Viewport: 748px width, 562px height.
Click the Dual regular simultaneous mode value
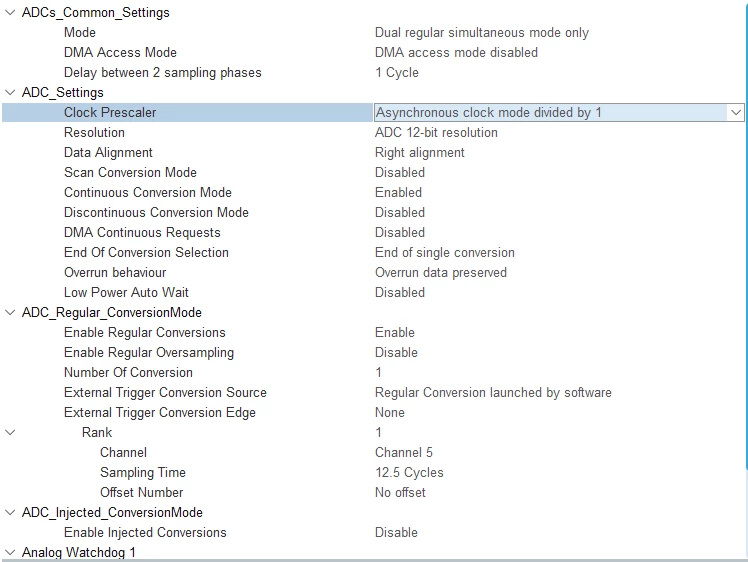point(482,32)
